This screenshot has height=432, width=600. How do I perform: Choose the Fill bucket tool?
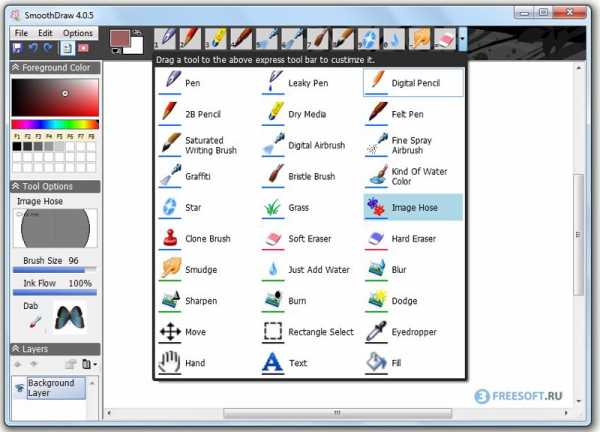pyautogui.click(x=413, y=363)
